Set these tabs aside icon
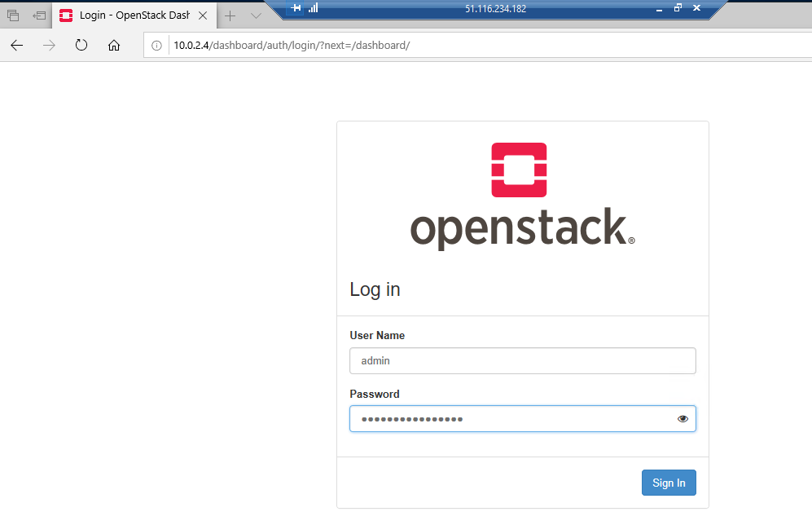The width and height of the screenshot is (812, 525). [x=39, y=15]
